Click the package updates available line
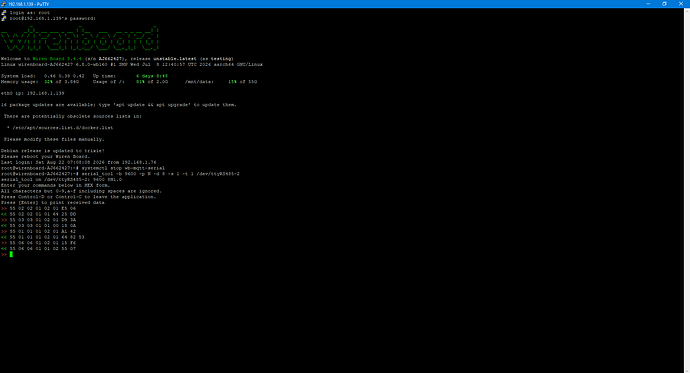 (x=119, y=105)
